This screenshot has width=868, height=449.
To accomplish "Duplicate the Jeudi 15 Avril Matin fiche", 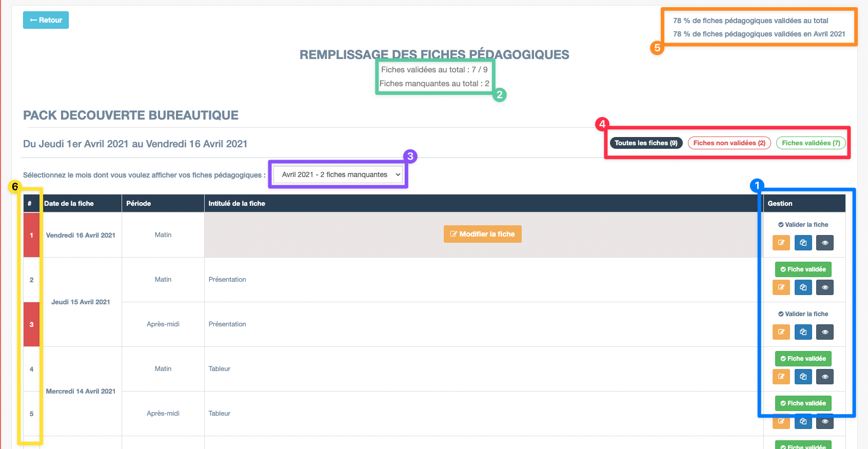I will [x=803, y=287].
